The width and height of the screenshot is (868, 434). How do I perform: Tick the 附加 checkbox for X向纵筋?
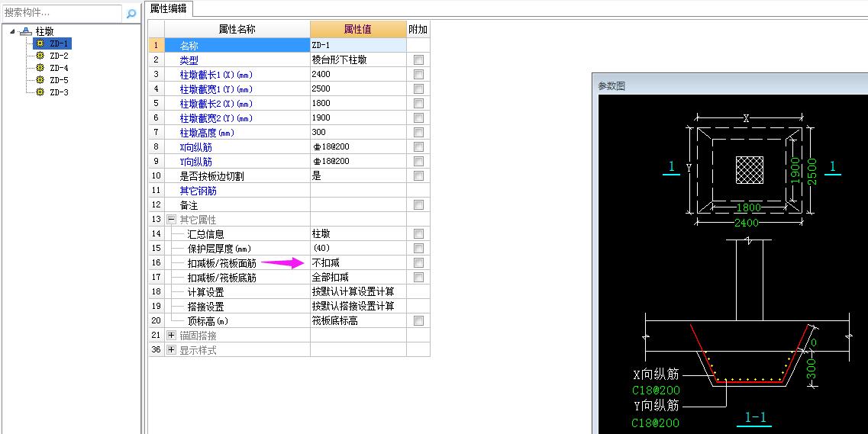click(x=418, y=146)
